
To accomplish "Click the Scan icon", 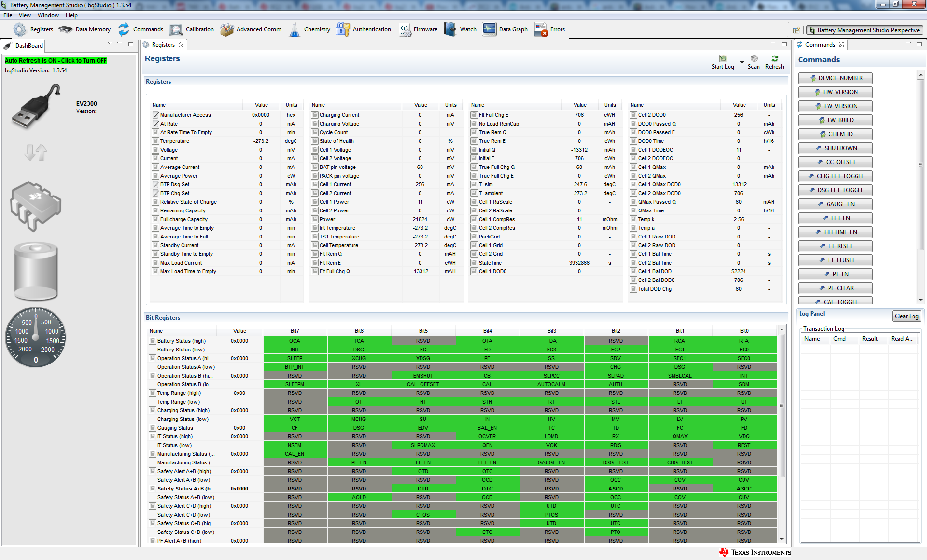I will click(x=754, y=58).
